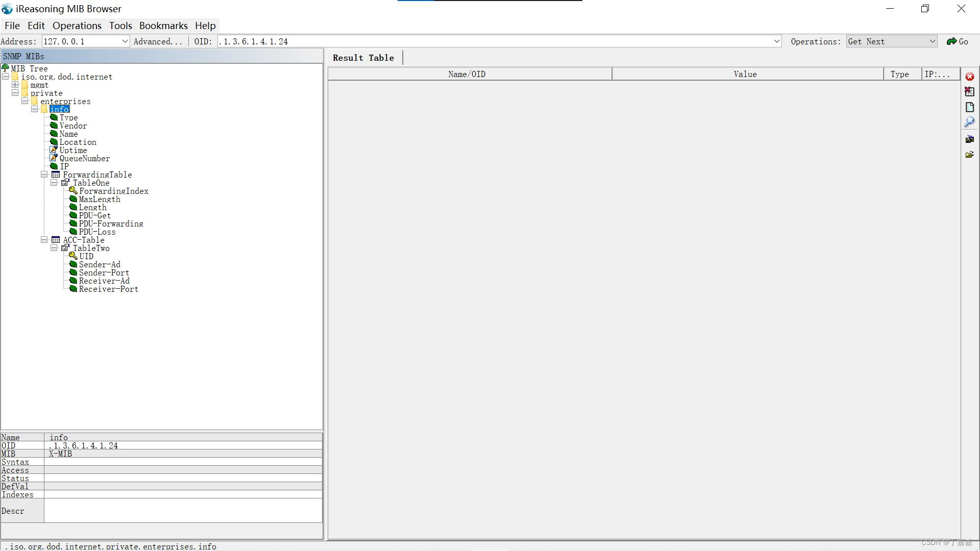This screenshot has height=551, width=980.
Task: Open the File menu
Action: (x=12, y=26)
